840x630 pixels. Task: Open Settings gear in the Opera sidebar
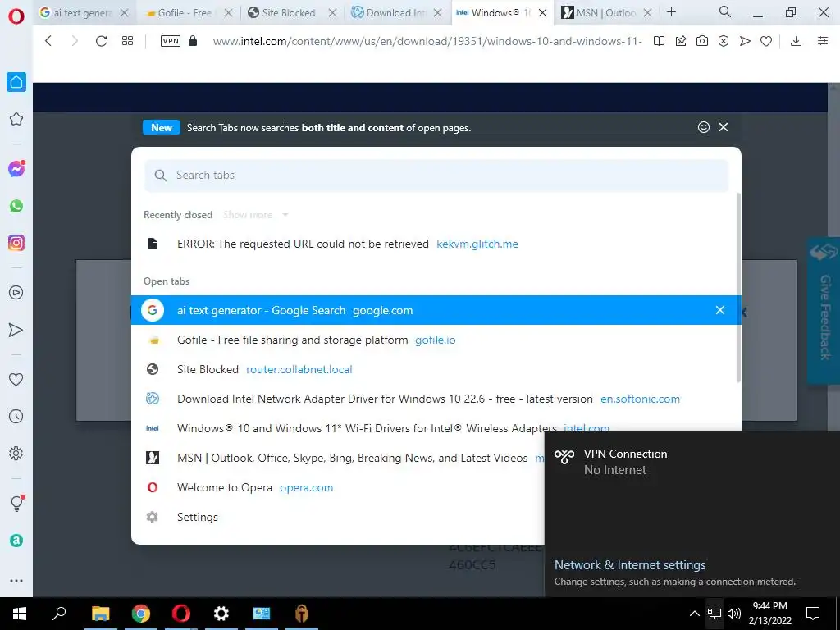[x=16, y=453]
